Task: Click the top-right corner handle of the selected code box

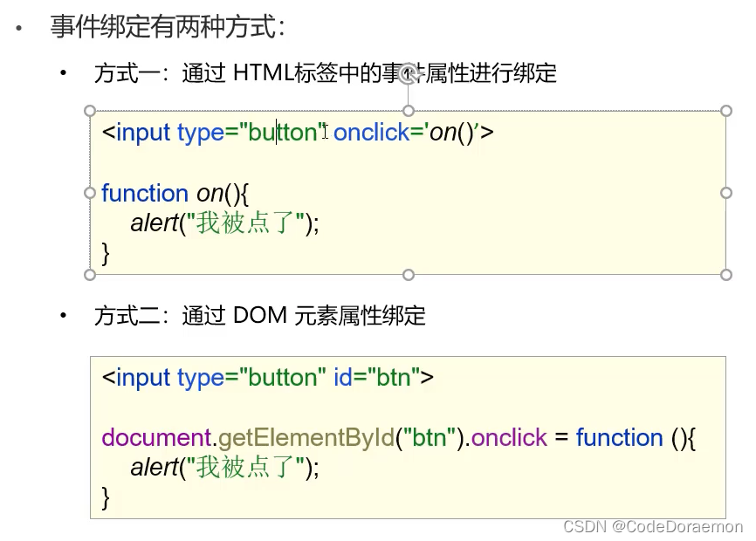Action: [726, 111]
